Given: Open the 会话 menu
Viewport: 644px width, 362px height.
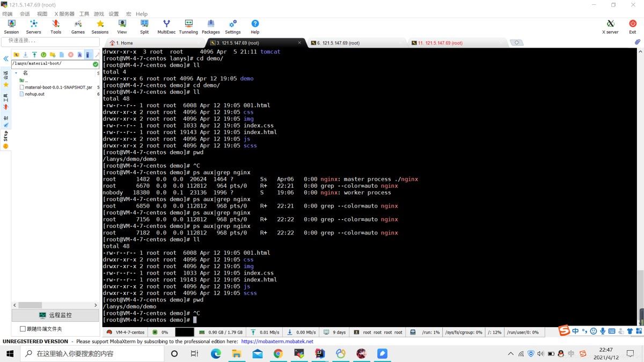Looking at the screenshot, I should pos(25,14).
